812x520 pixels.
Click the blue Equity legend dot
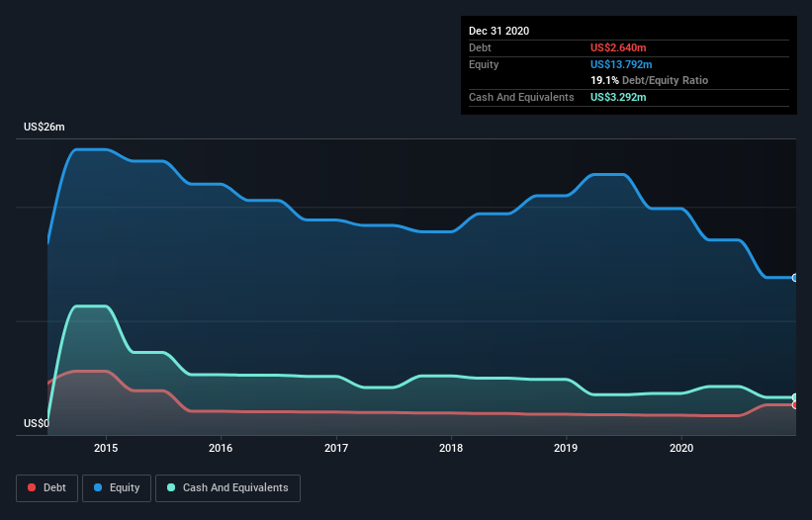(98, 487)
